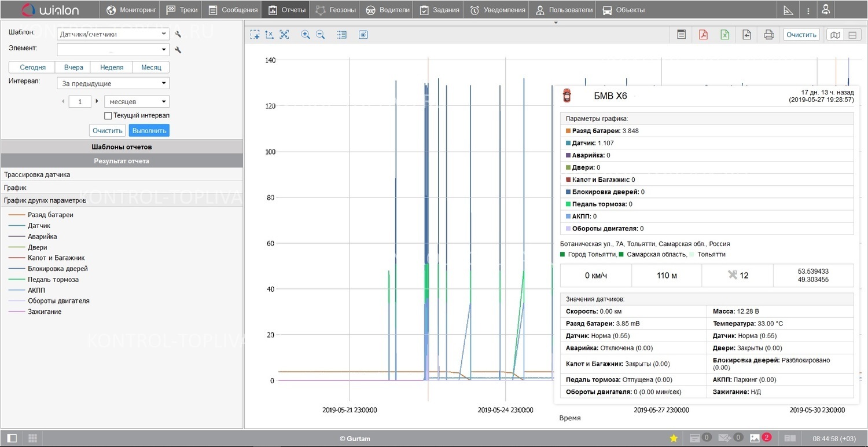The width and height of the screenshot is (868, 447).
Task: Toggle the Датчик series in legend
Action: tap(30, 226)
